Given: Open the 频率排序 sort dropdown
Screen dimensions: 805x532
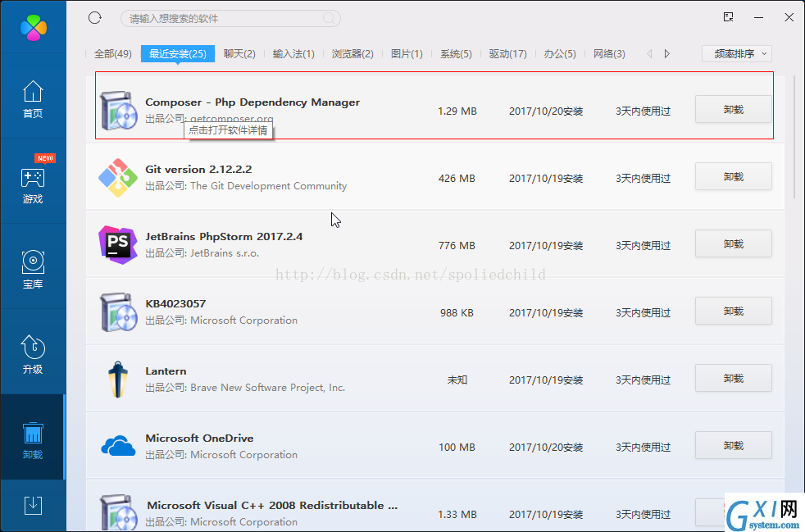Looking at the screenshot, I should click(737, 54).
